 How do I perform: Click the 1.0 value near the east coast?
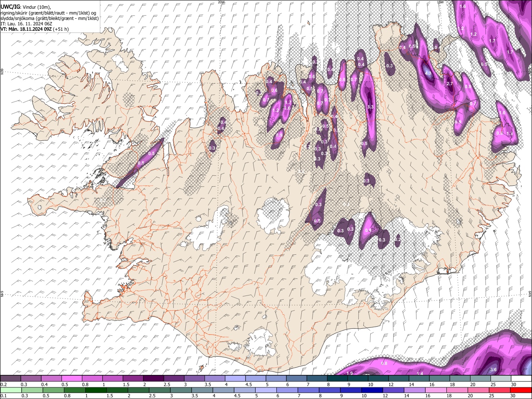502,113
